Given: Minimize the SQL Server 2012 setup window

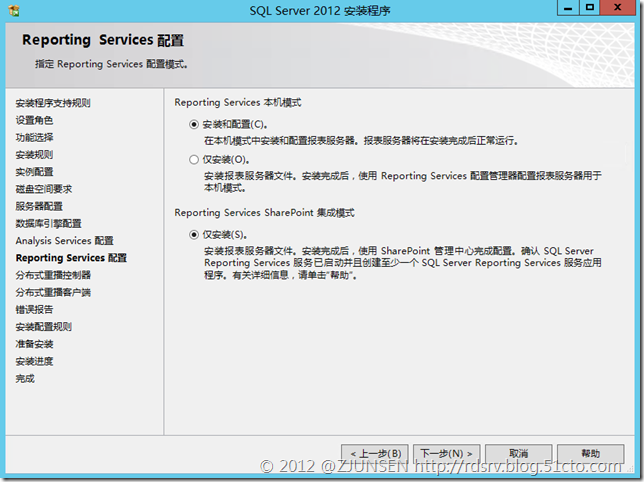Looking at the screenshot, I should coord(568,8).
